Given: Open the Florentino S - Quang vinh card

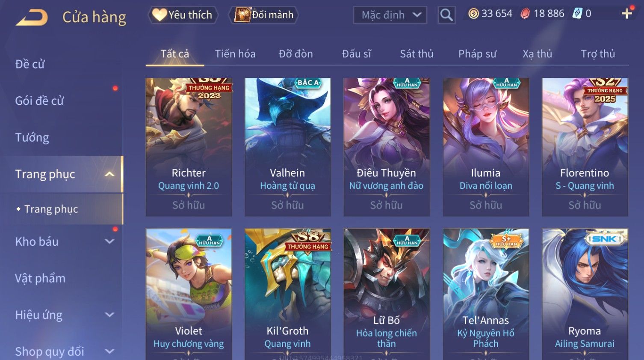Looking at the screenshot, I should tap(585, 147).
